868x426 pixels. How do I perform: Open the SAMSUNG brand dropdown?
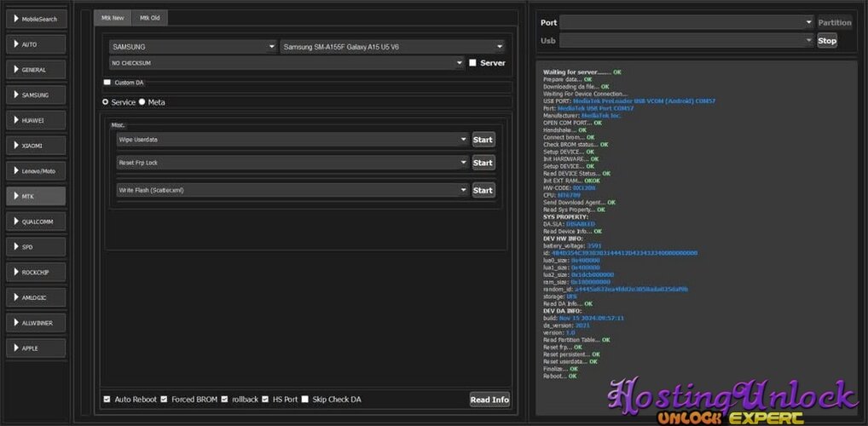pyautogui.click(x=193, y=47)
